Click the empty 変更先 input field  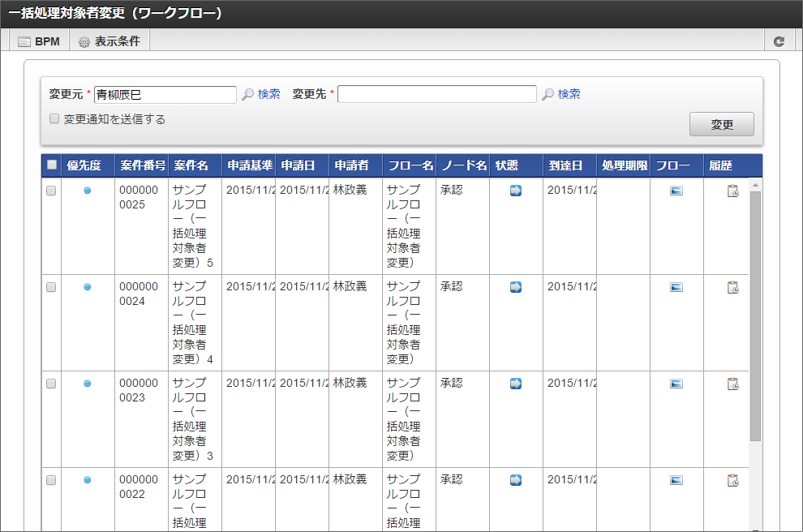coord(437,94)
